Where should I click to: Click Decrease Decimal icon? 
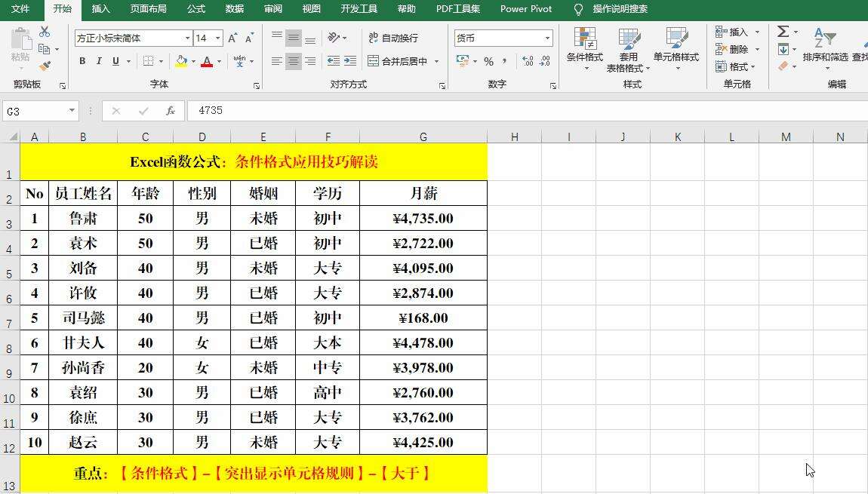545,61
